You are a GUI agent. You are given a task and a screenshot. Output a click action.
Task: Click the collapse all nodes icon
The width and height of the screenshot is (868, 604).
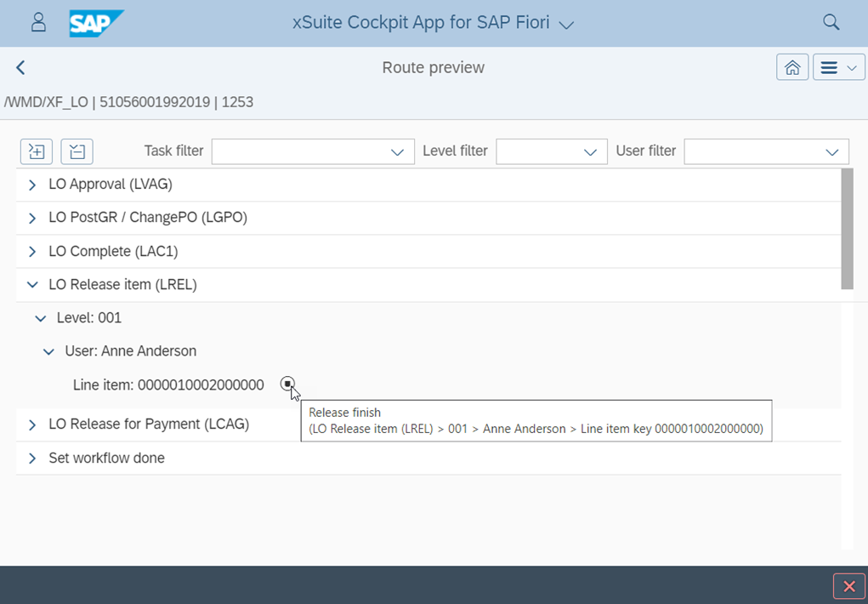77,151
